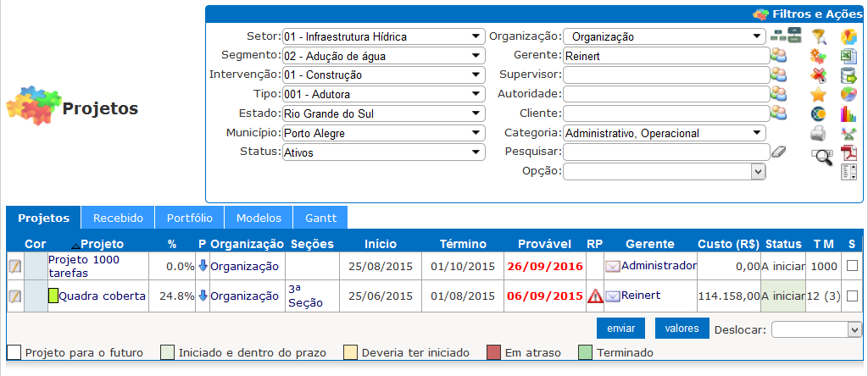
Task: Switch to the Recebido tab
Action: (118, 218)
